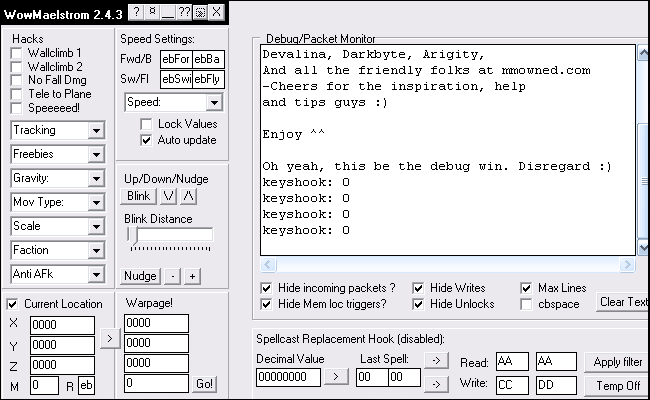Image resolution: width=650 pixels, height=400 pixels.
Task: Click the blink up '^' arrow button
Action: (x=188, y=196)
